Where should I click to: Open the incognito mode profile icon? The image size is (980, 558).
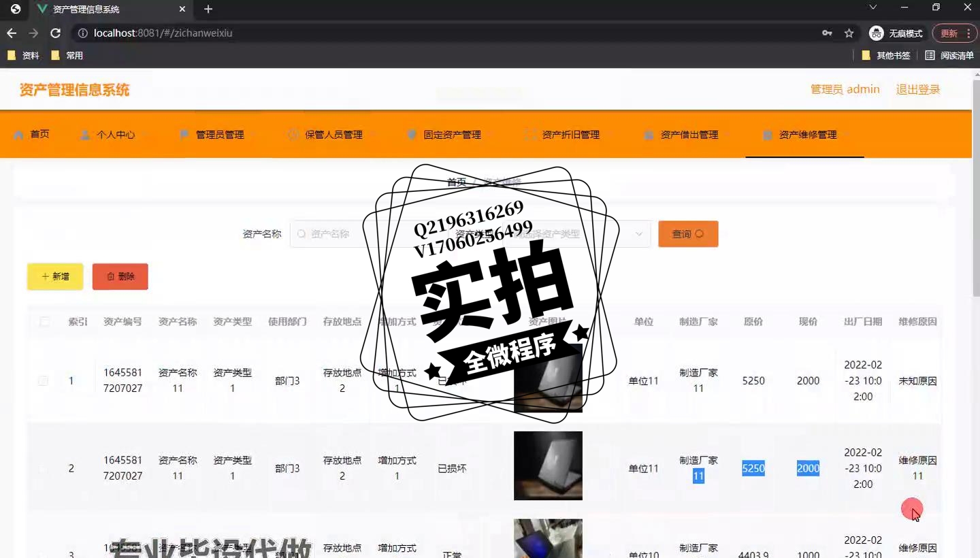876,33
